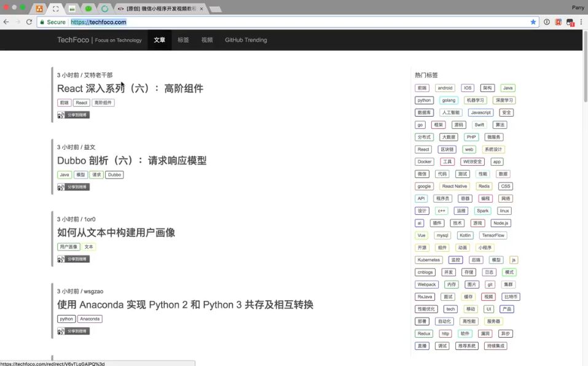Switch to the pinned tab with bracket-corners icon
The image size is (588, 366).
tap(55, 9)
